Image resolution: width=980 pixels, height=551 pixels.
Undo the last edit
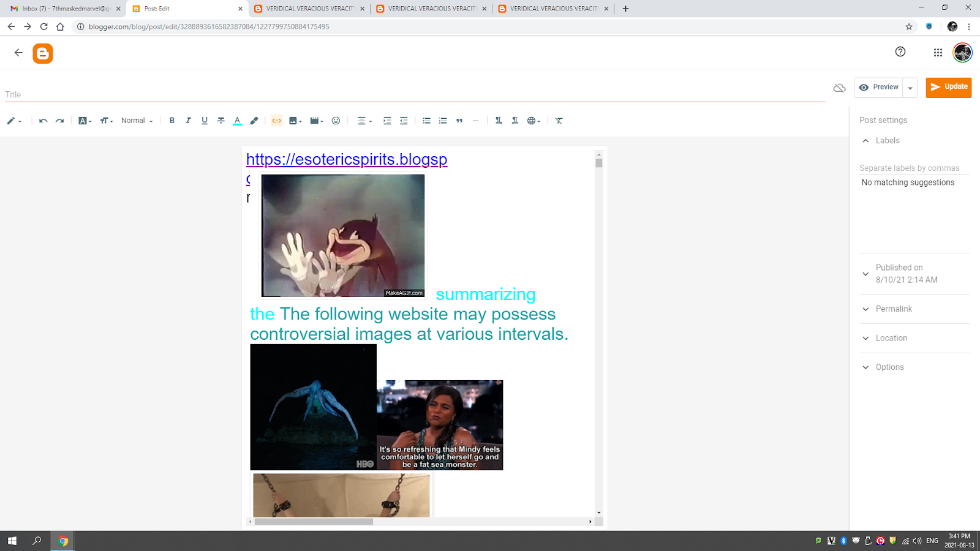43,121
